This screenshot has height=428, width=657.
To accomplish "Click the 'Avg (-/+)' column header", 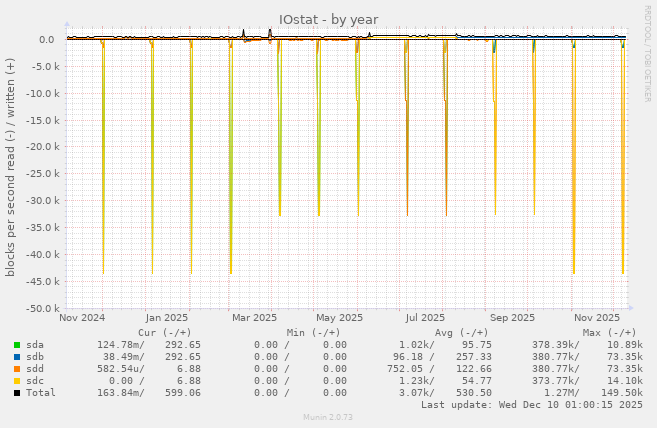I will pos(463,332).
